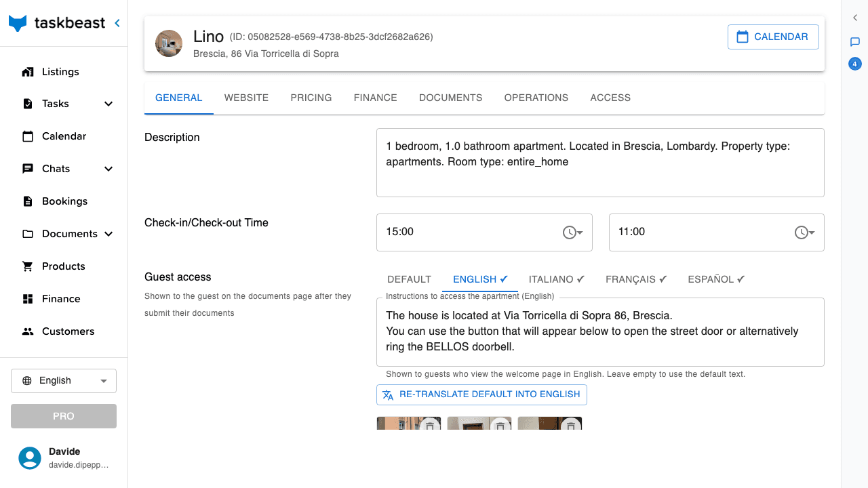Viewport: 868px width, 488px height.
Task: Select the ENGLISH guest access tab
Action: point(480,279)
